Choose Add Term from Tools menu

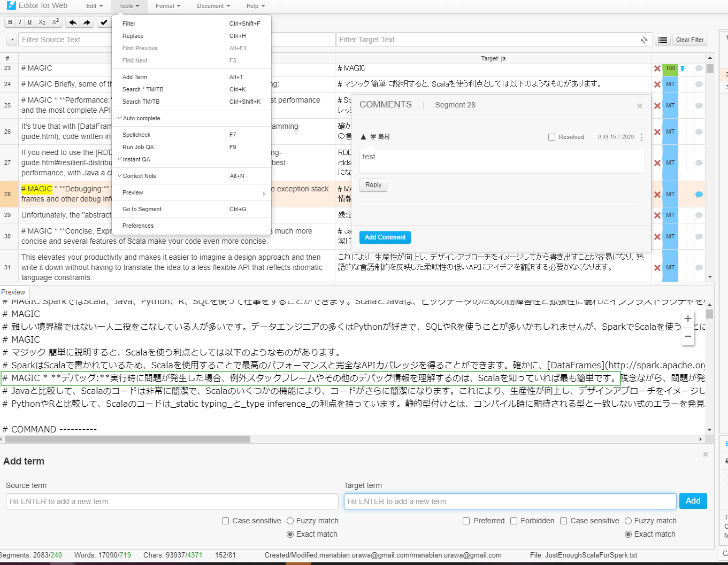click(191, 77)
